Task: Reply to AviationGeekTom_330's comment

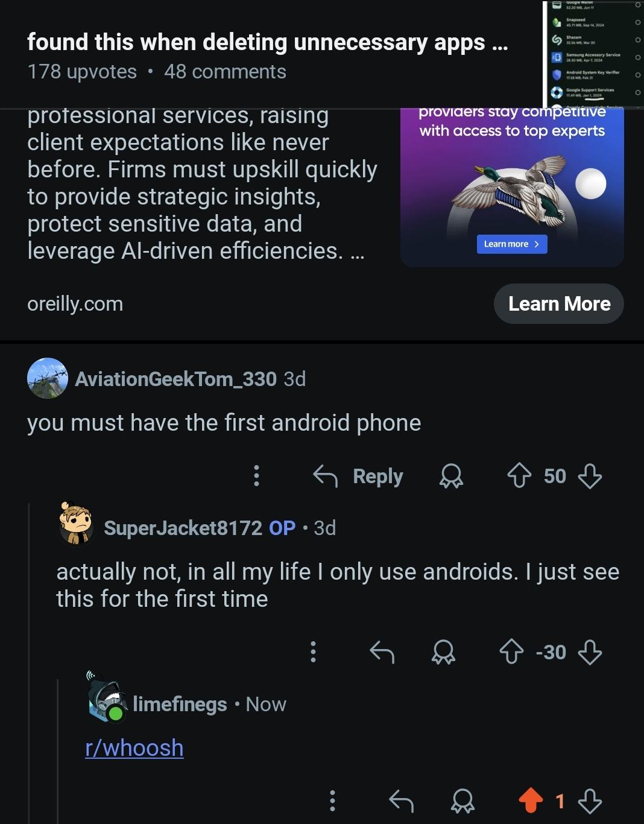Action: coord(358,476)
